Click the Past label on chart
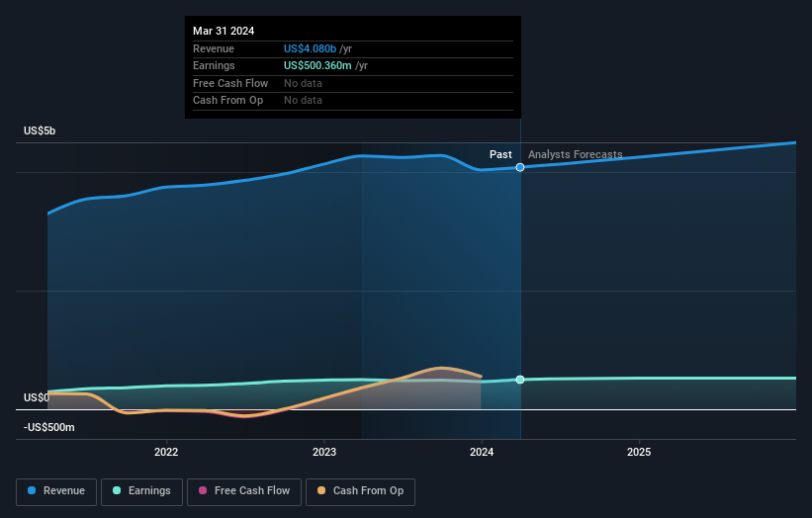The width and height of the screenshot is (812, 518). tap(500, 154)
